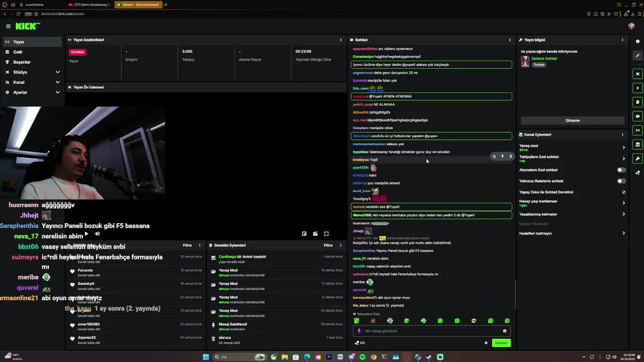Open a new browser tab
The width and height of the screenshot is (644, 362).
[x=165, y=5]
